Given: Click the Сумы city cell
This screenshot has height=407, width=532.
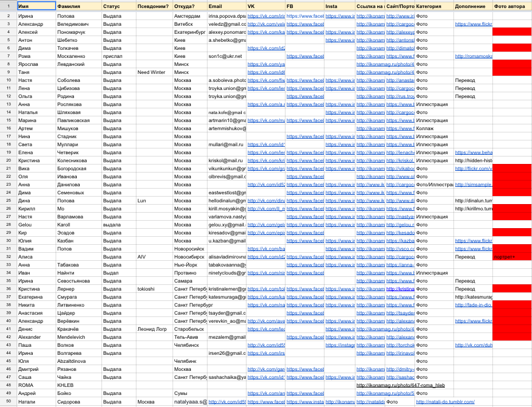Looking at the screenshot, I should [x=190, y=393].
